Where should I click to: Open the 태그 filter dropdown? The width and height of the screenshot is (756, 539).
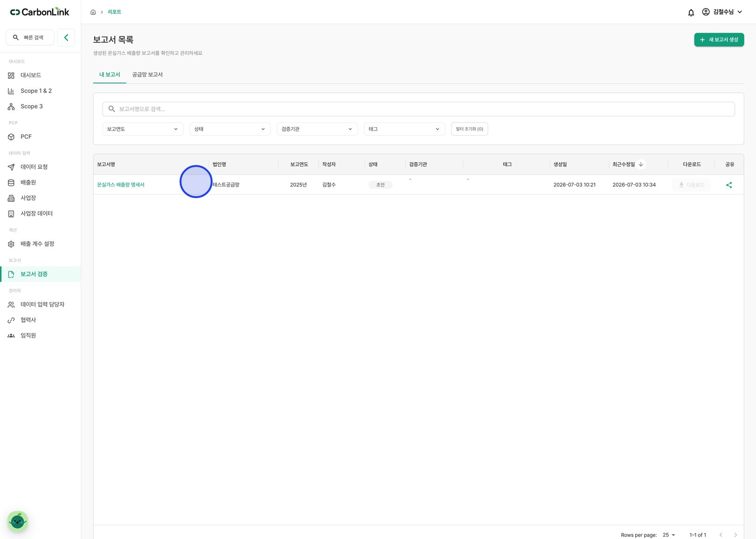click(x=404, y=129)
